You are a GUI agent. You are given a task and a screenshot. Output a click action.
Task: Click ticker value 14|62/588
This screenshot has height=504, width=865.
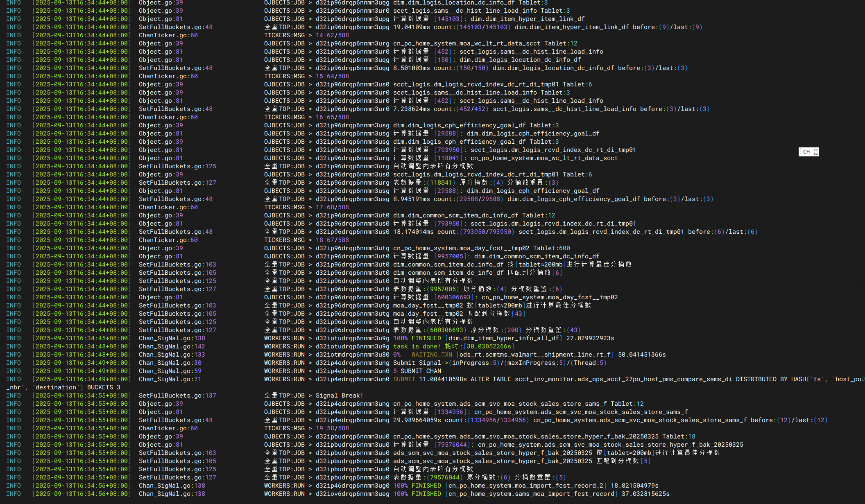click(x=332, y=35)
